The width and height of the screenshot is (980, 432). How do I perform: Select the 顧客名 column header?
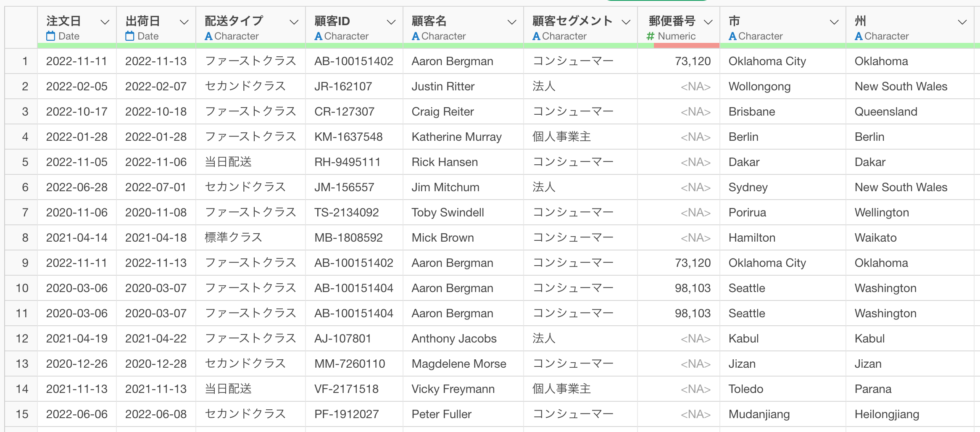tap(429, 21)
